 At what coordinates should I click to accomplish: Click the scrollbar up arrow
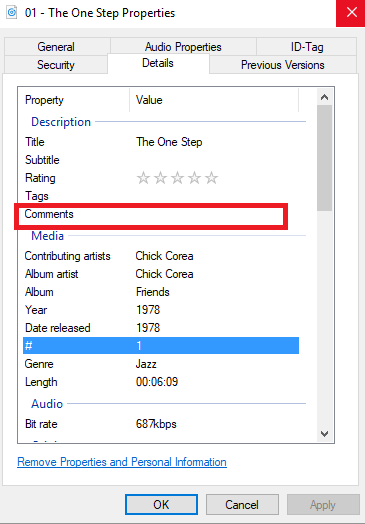click(x=324, y=97)
